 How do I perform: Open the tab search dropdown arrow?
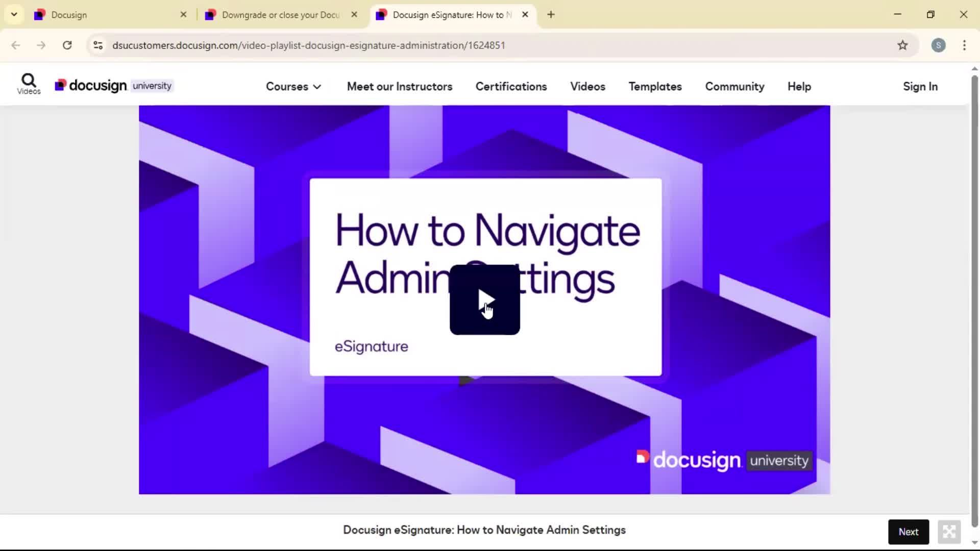(14, 14)
